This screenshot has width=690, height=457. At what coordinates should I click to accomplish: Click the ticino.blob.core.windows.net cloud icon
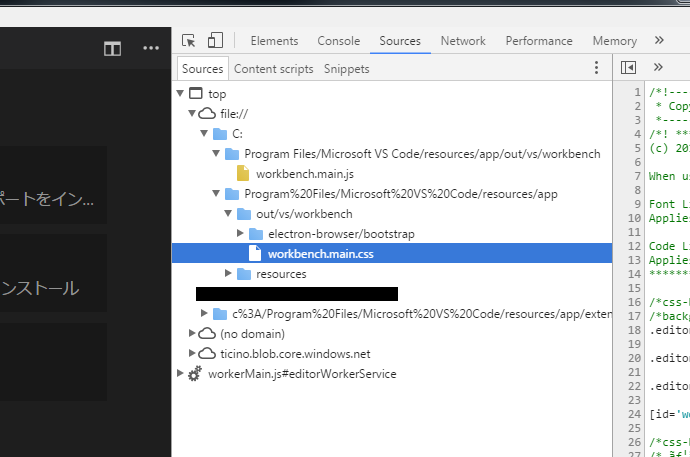coord(207,354)
